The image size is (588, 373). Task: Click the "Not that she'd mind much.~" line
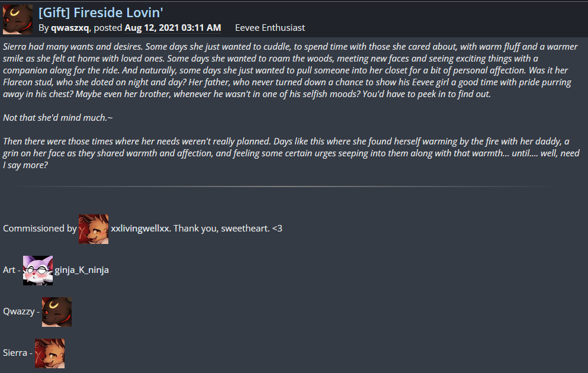click(57, 118)
